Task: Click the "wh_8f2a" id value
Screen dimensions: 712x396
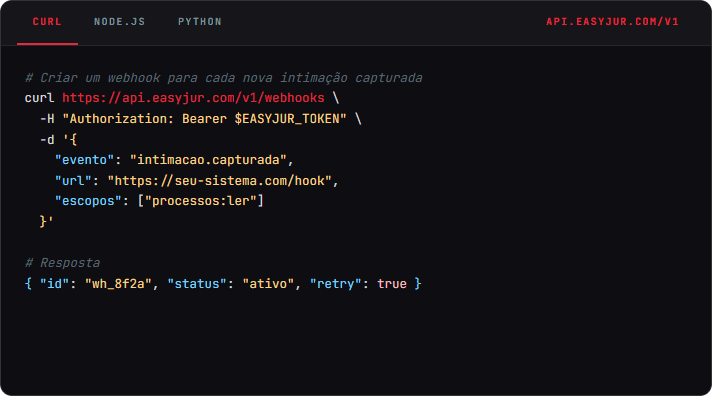Action: pos(118,284)
